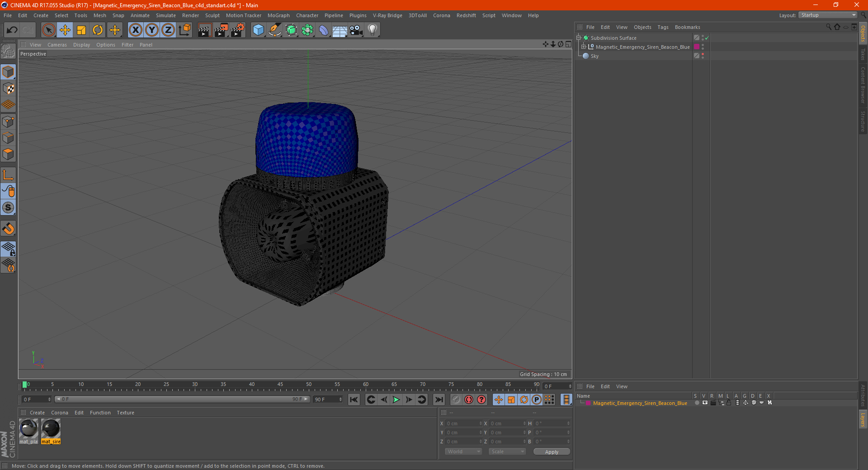Expand Magnetic_Emergency_Siren_Beacon_Blue object node
This screenshot has width=868, height=470.
(x=584, y=47)
